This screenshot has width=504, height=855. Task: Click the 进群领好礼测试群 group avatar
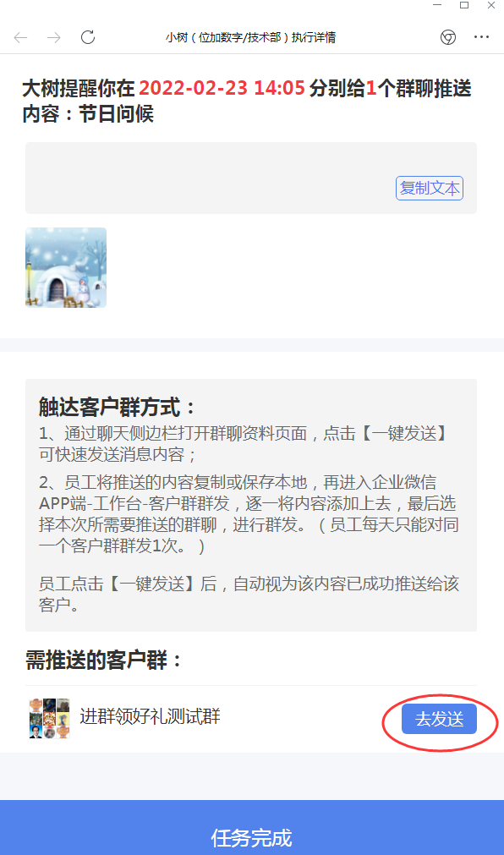[x=50, y=718]
